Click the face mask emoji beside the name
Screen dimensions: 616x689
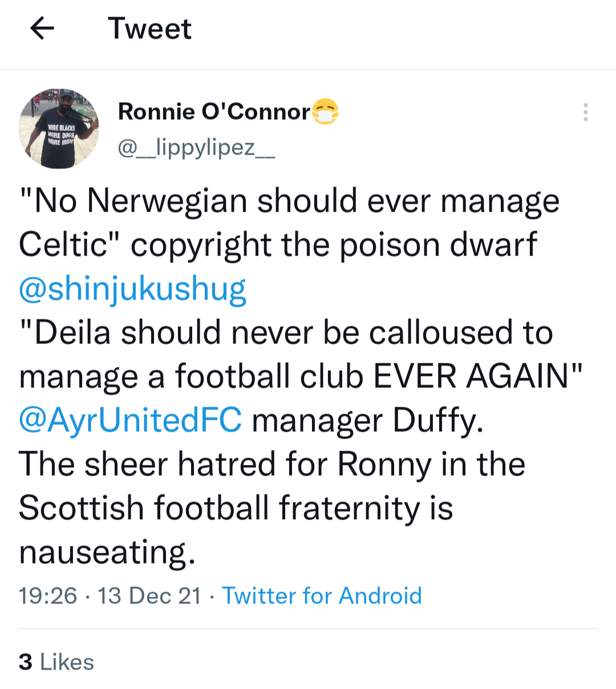pos(326,112)
